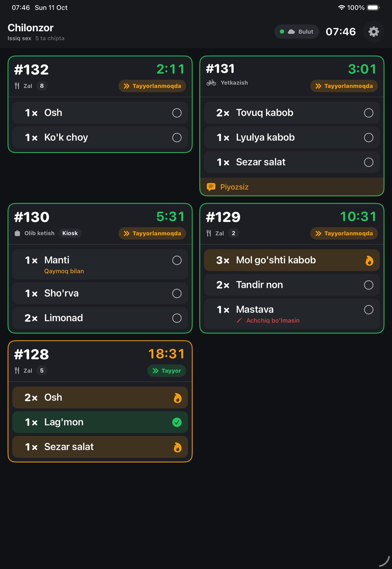Select the Mastava item row

[292, 314]
